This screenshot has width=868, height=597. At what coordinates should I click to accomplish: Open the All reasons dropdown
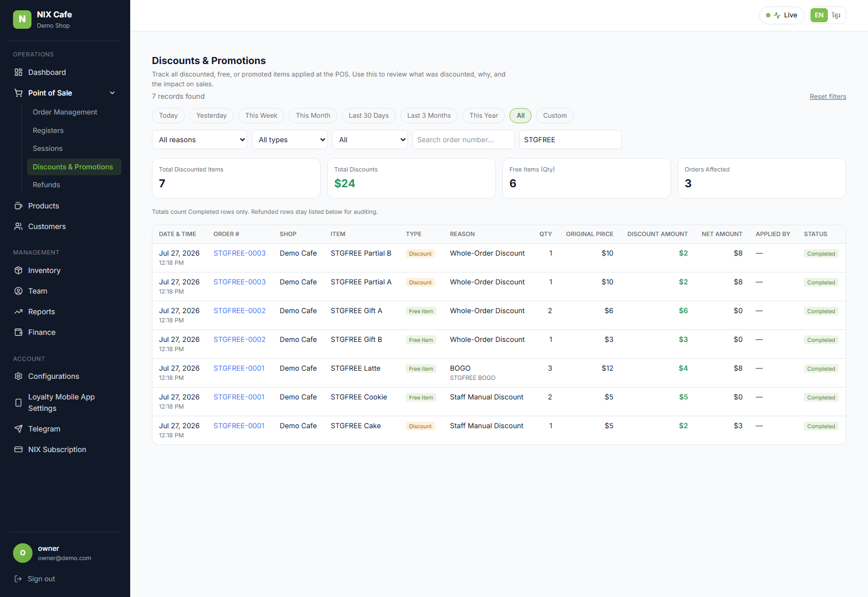pyautogui.click(x=200, y=139)
